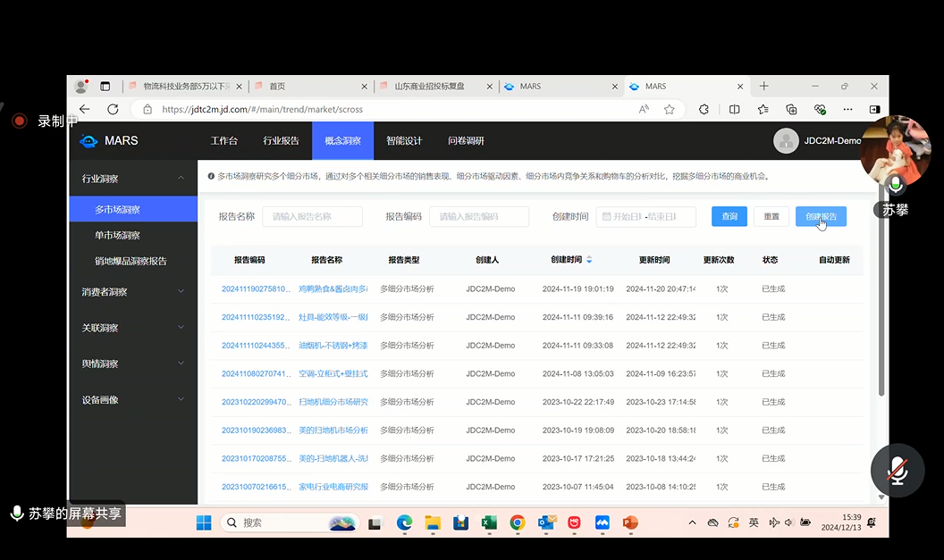Add page to favorites star icon
Image resolution: width=944 pixels, height=560 pixels.
(670, 109)
